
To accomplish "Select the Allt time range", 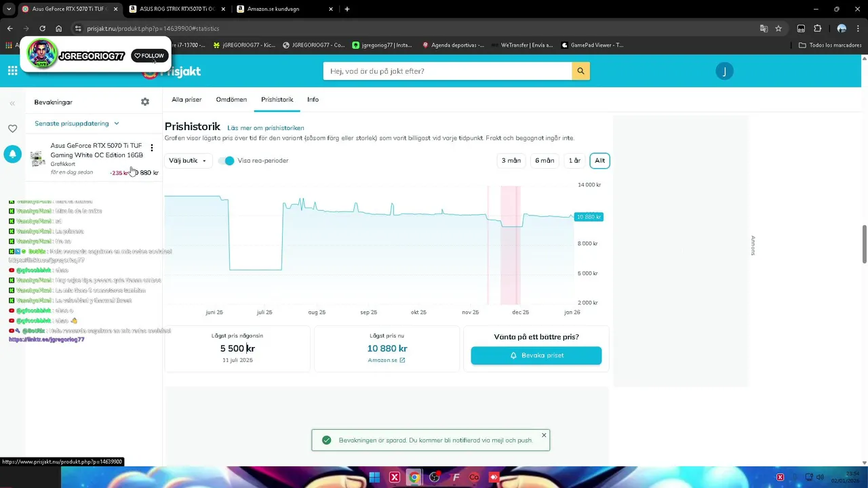I will tap(600, 161).
